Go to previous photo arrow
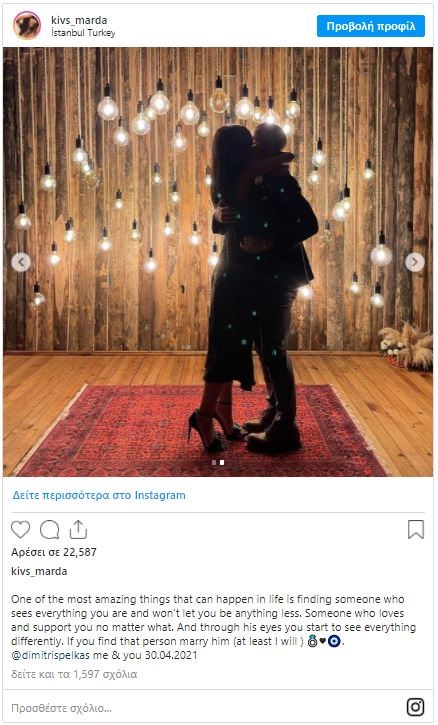This screenshot has width=438, height=725. click(21, 262)
